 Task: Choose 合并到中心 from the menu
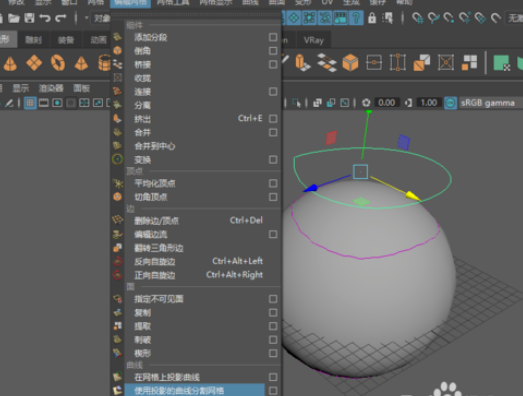[x=155, y=146]
